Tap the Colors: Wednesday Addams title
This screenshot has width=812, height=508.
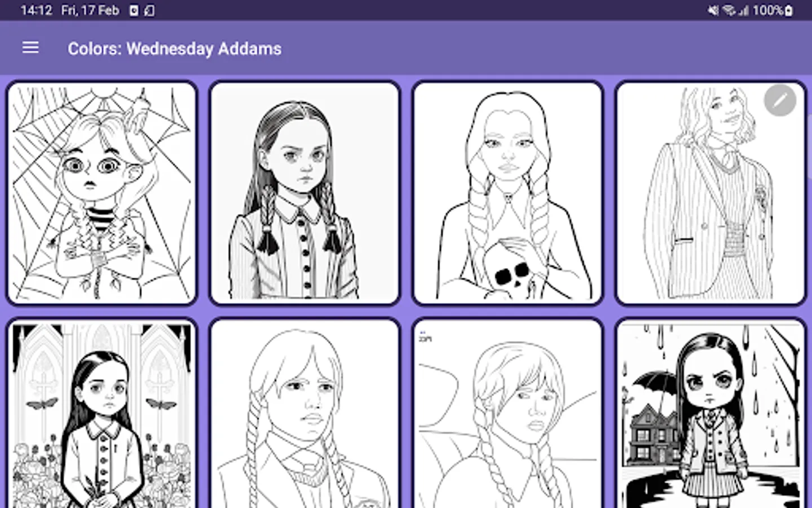pos(175,49)
